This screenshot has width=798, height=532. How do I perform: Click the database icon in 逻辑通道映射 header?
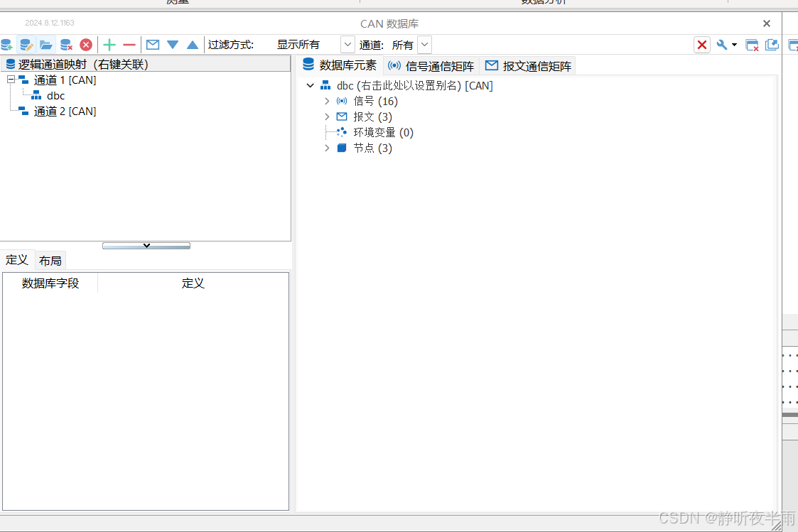pos(10,64)
